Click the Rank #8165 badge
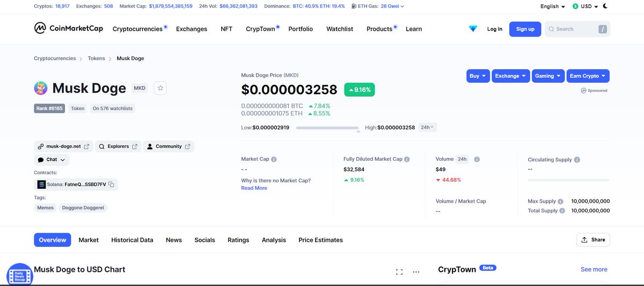Screen dimensions: 644x286 pyautogui.click(x=50, y=108)
